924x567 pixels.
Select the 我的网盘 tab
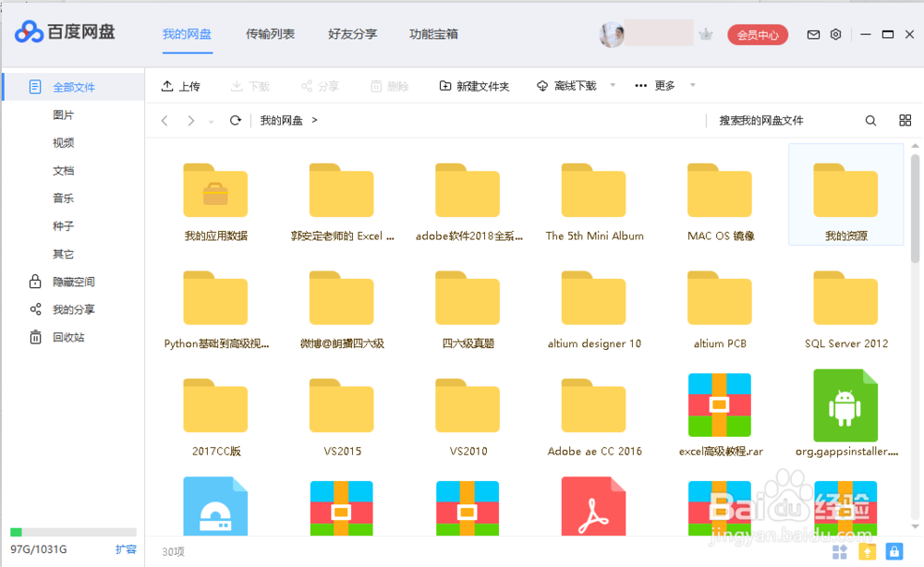coord(187,34)
